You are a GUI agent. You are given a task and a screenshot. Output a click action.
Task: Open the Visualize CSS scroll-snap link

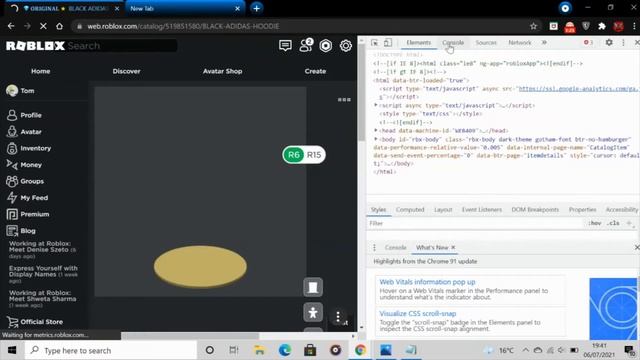coord(418,313)
